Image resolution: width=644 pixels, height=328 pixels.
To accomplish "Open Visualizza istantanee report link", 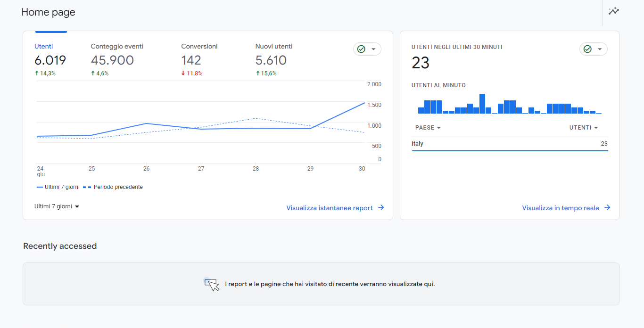I will pyautogui.click(x=330, y=208).
